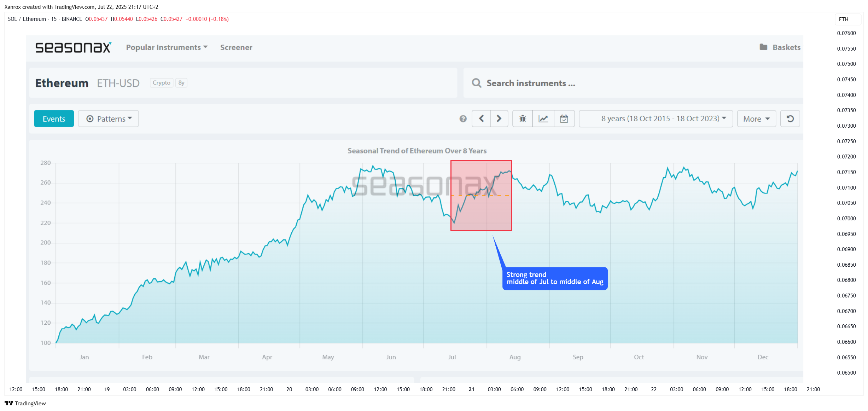Click the calendar check icon button

(x=564, y=118)
